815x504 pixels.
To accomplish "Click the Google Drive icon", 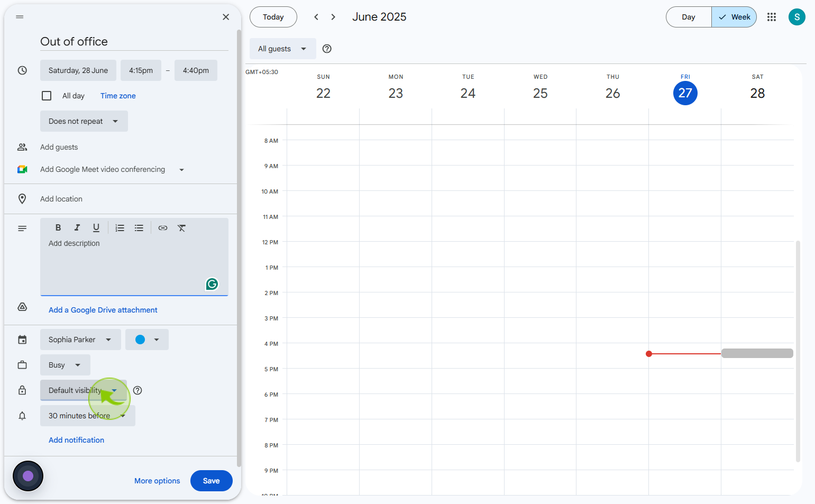I will tap(22, 307).
